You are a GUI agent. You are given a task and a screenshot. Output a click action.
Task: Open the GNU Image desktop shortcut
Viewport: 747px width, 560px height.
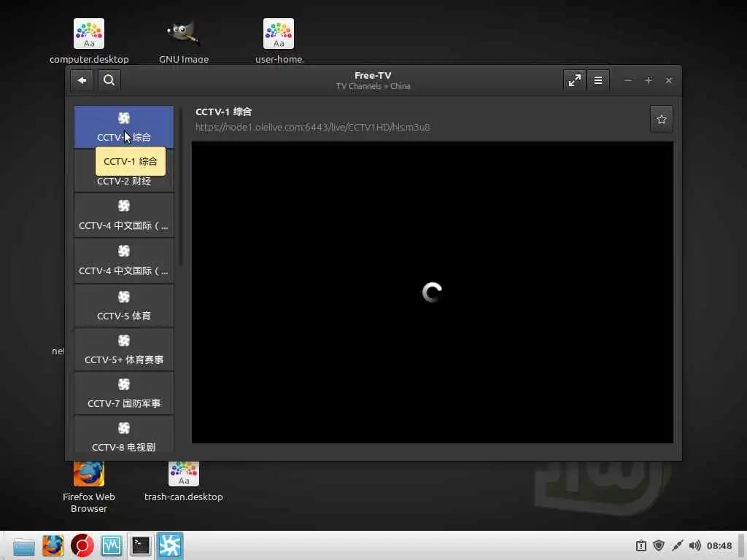pos(184,41)
